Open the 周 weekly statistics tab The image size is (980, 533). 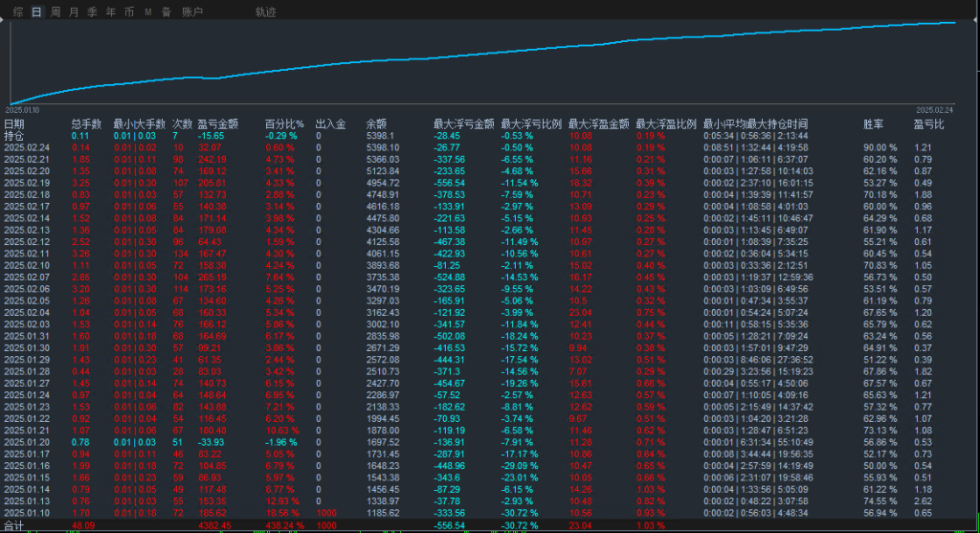coord(56,12)
